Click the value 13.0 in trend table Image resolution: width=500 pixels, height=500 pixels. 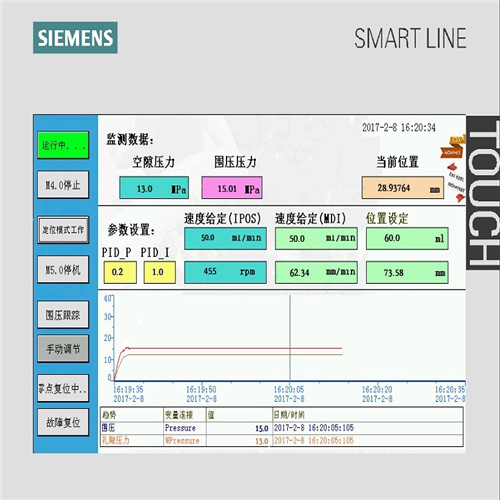coord(262,441)
